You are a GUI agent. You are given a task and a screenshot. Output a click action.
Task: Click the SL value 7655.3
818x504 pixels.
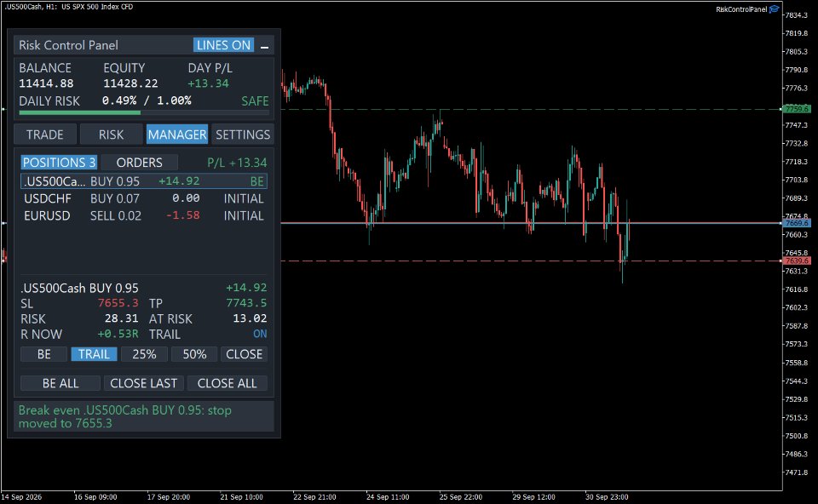click(x=118, y=303)
